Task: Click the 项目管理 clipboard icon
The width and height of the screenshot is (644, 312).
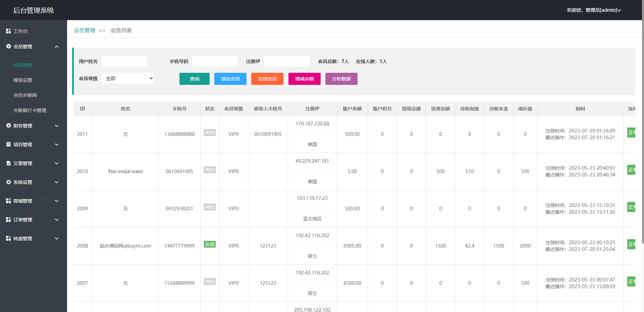Action: pos(8,144)
